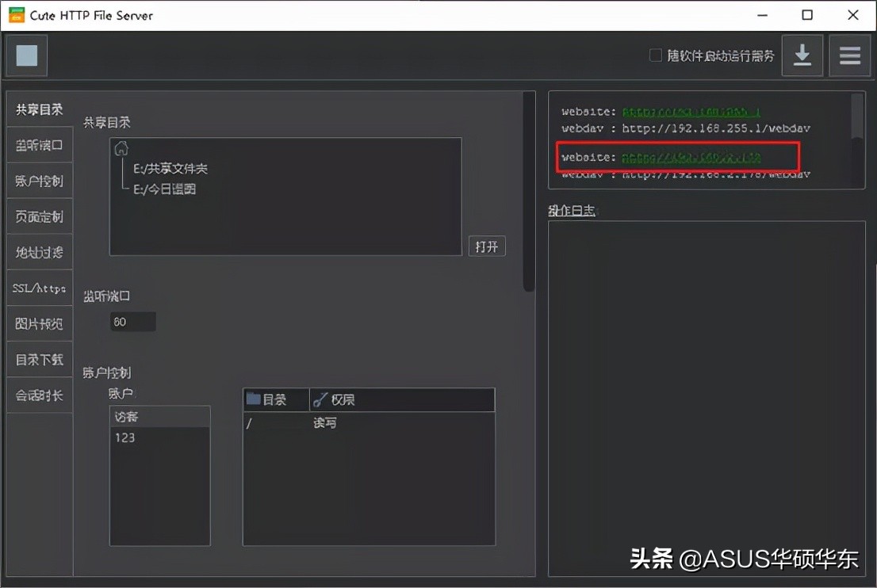Switch to the 账户控制 sidebar section
Image resolution: width=877 pixels, height=588 pixels.
click(x=39, y=180)
